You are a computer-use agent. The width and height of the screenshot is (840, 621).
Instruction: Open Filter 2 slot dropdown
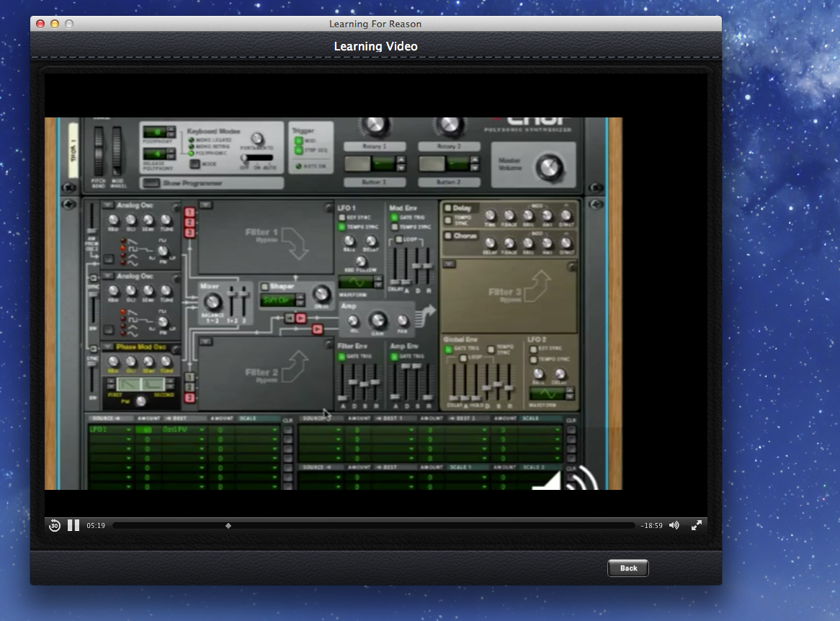click(x=206, y=341)
